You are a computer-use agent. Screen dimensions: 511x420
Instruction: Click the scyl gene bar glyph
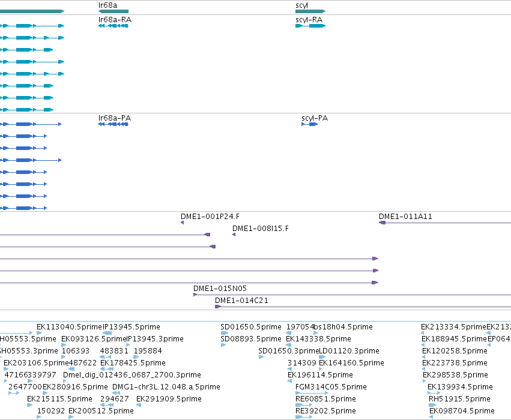tap(310, 11)
